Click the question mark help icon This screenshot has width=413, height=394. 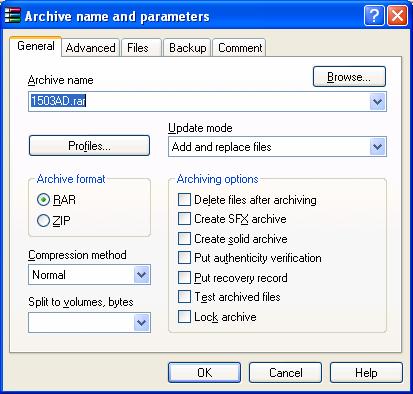(x=374, y=15)
